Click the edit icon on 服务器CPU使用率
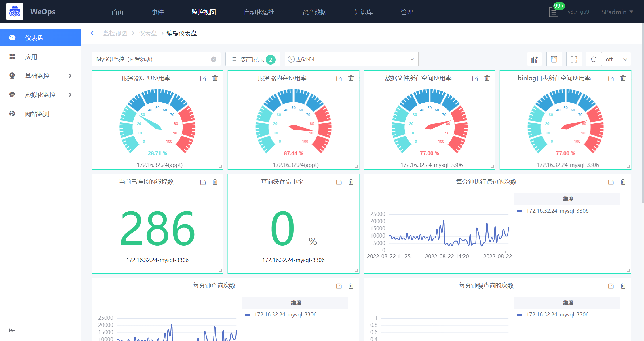 point(202,78)
